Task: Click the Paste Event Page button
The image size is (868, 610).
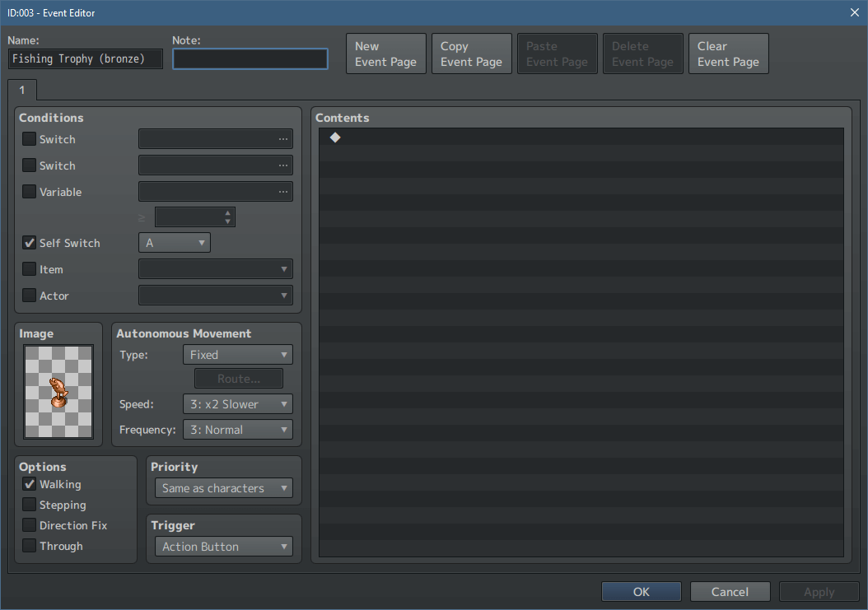Action: (557, 54)
